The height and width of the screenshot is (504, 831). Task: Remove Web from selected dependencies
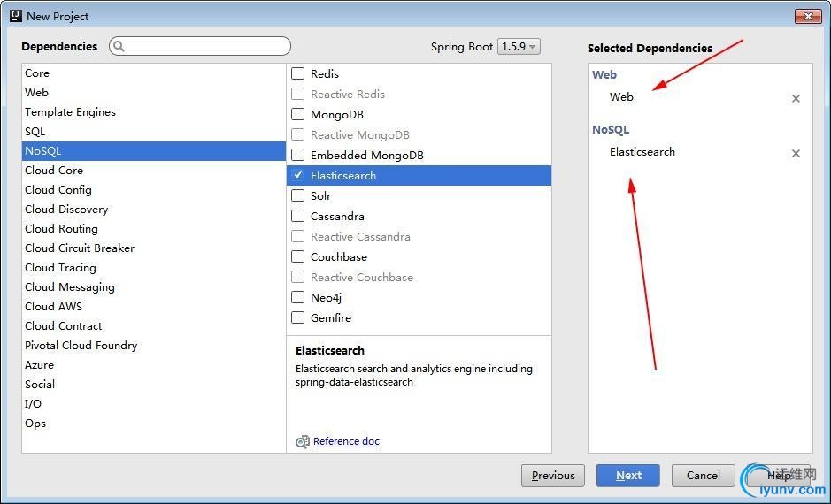click(796, 98)
